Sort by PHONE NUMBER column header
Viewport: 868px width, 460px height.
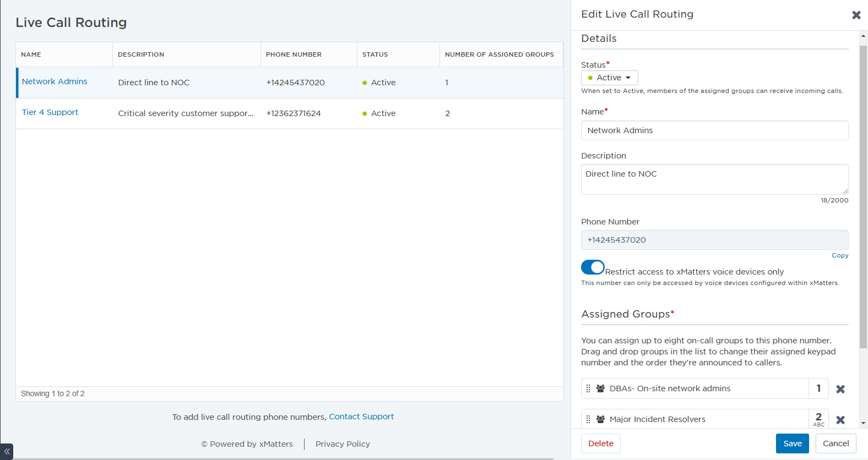coord(309,54)
